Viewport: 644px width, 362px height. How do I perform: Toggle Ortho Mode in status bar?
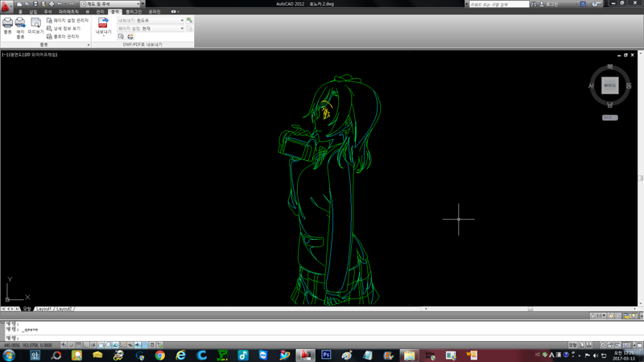[86, 345]
